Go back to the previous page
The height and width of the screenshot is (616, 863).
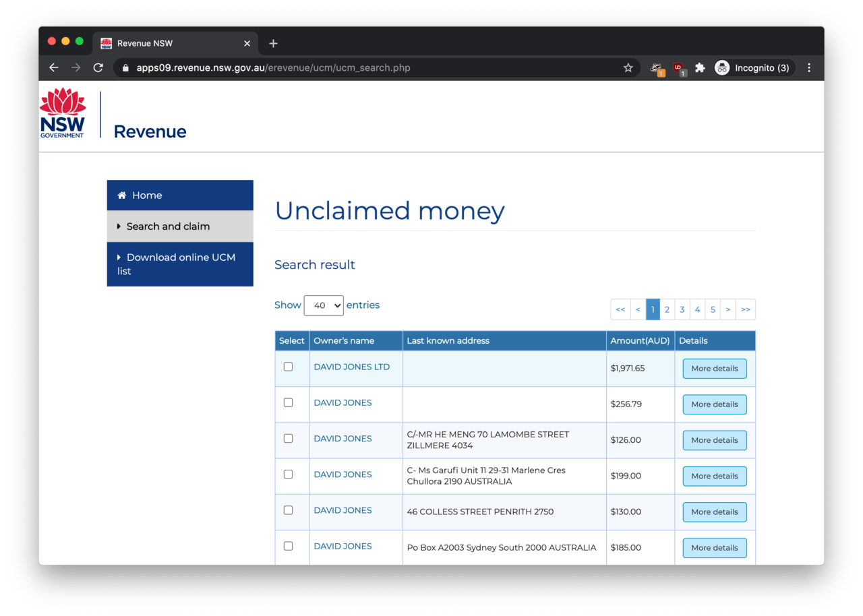coord(54,67)
